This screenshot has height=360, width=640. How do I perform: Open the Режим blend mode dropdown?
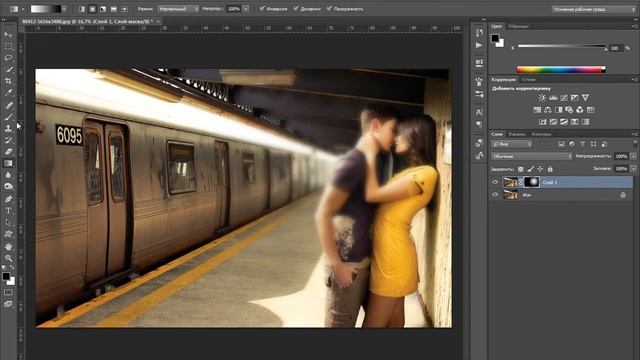178,9
